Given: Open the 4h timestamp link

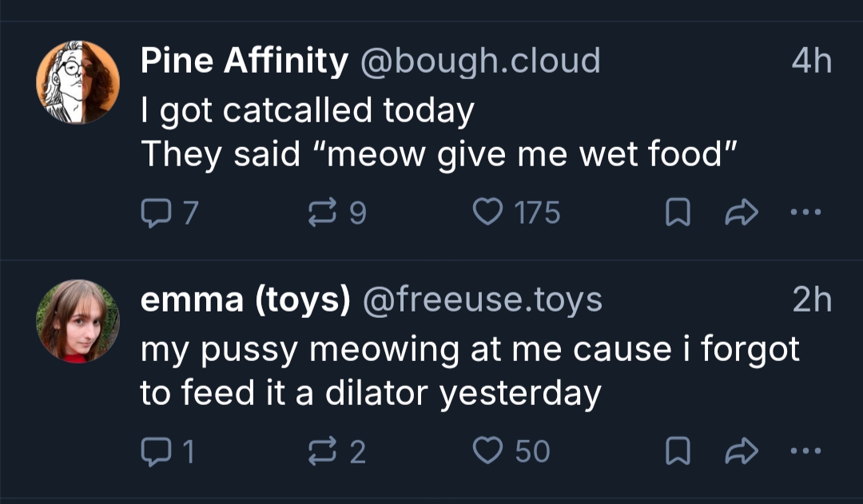Looking at the screenshot, I should [811, 61].
